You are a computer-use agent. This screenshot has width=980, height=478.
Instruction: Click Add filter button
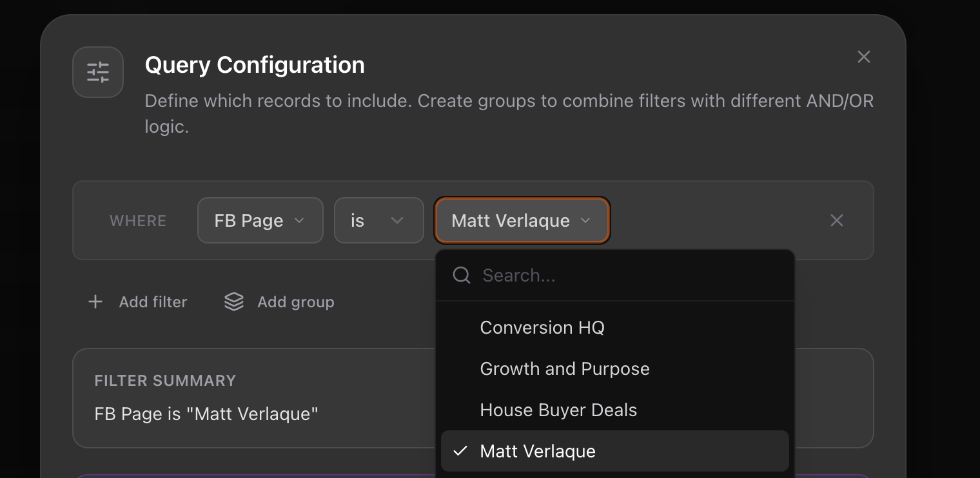137,301
